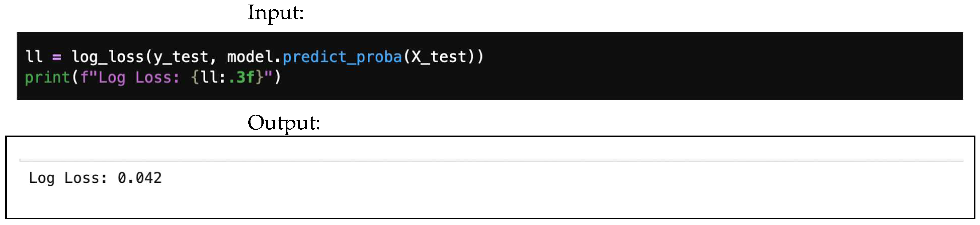Click the f-string text Log Loss: in code

point(139,78)
